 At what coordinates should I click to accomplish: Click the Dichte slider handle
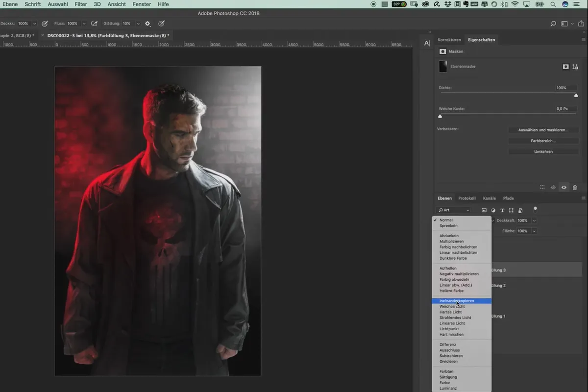click(576, 95)
